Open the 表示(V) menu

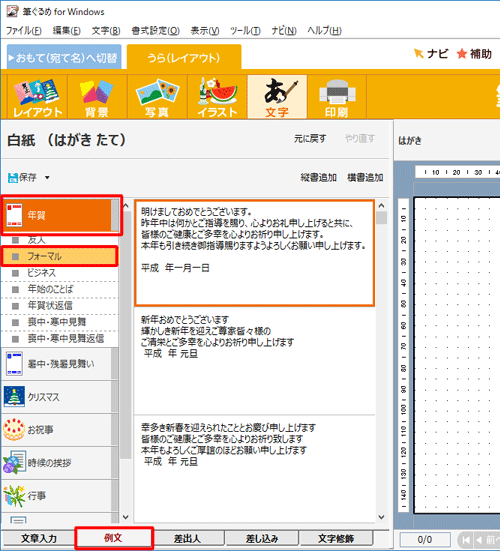click(x=205, y=31)
